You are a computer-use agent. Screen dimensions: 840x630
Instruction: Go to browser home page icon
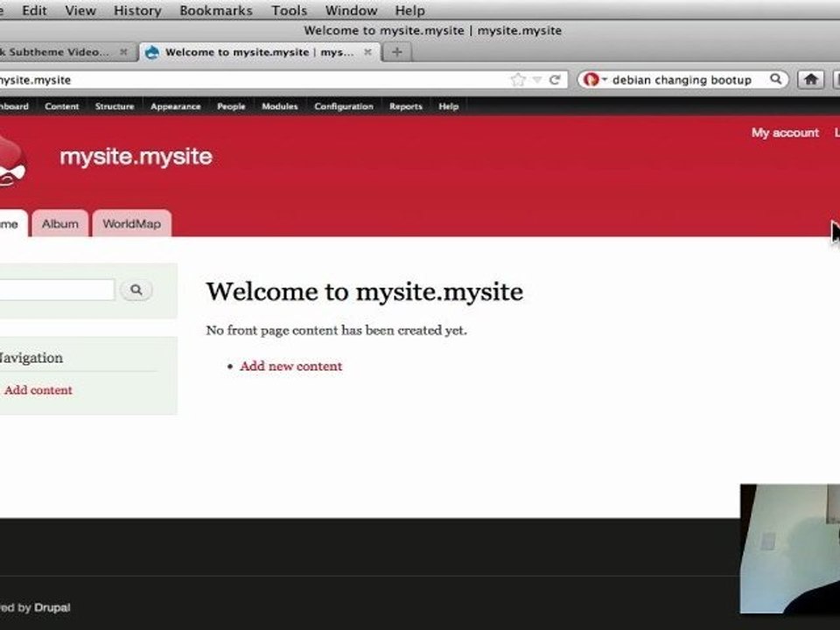pos(810,80)
